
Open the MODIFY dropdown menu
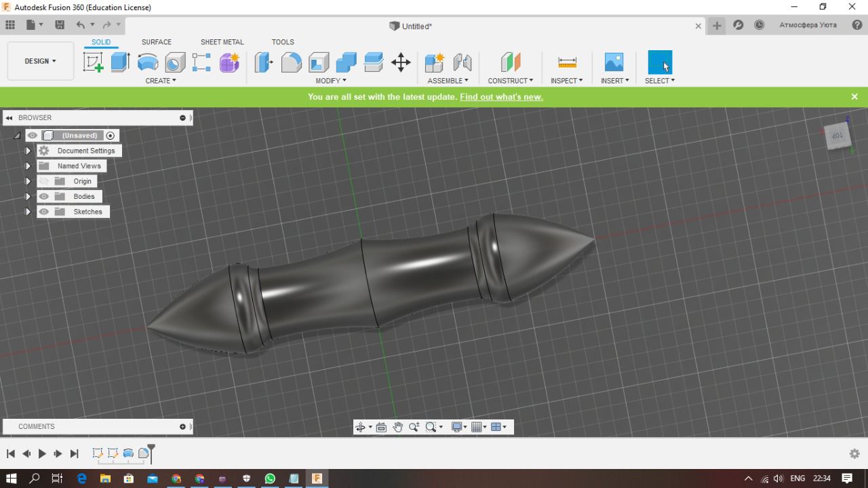point(331,81)
